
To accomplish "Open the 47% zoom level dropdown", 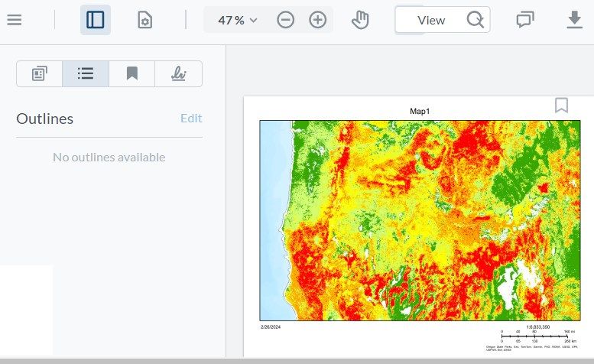I will point(238,20).
